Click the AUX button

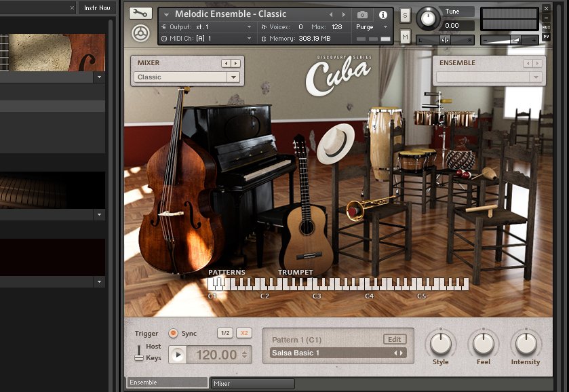point(546,27)
